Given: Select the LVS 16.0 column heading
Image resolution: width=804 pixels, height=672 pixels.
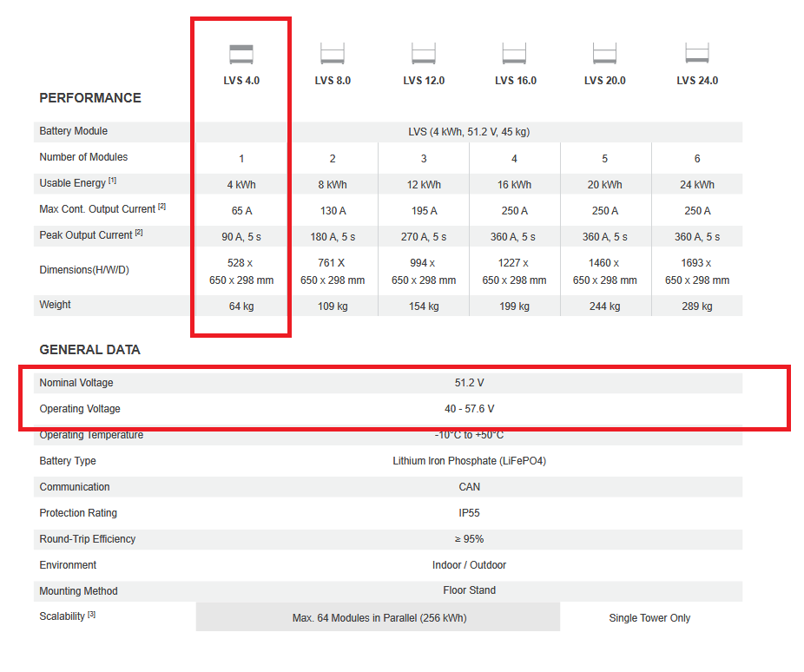Looking at the screenshot, I should pos(516,81).
